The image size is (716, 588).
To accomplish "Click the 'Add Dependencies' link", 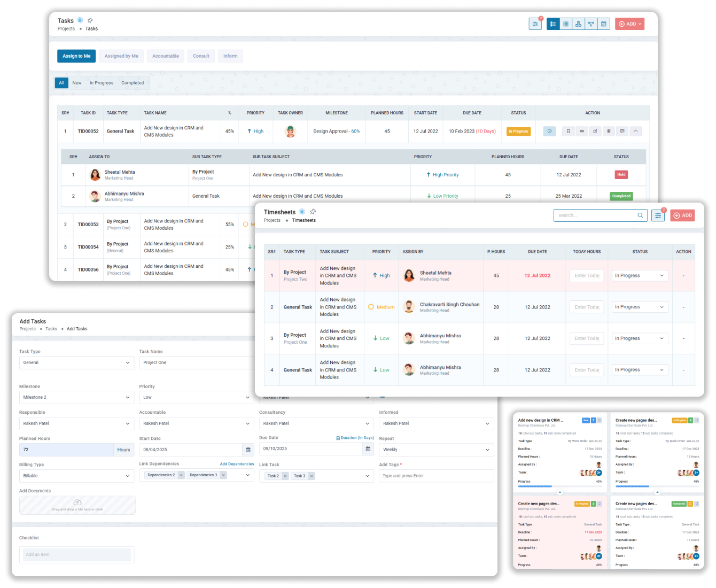I will pyautogui.click(x=237, y=464).
